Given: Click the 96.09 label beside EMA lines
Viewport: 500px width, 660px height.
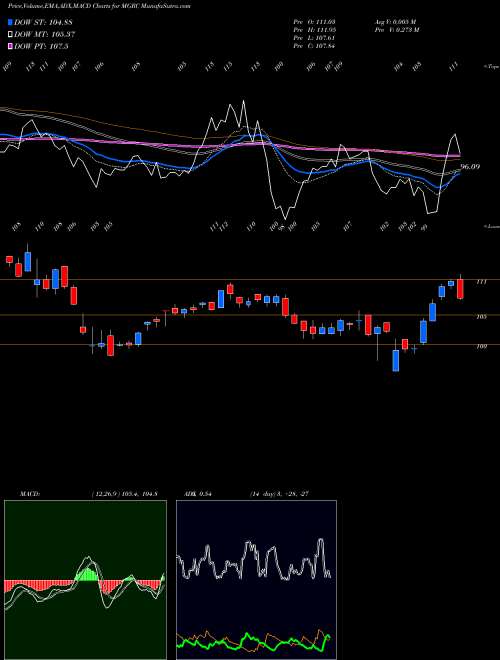Looking at the screenshot, I should pos(470,167).
